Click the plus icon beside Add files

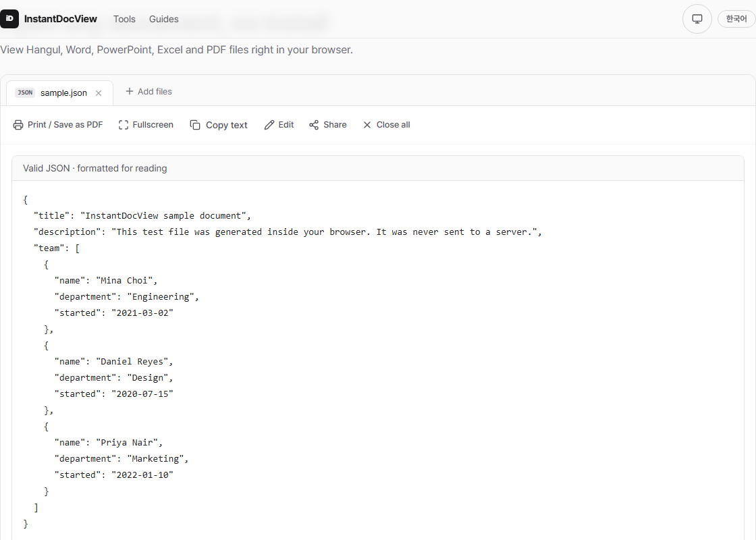[x=129, y=91]
